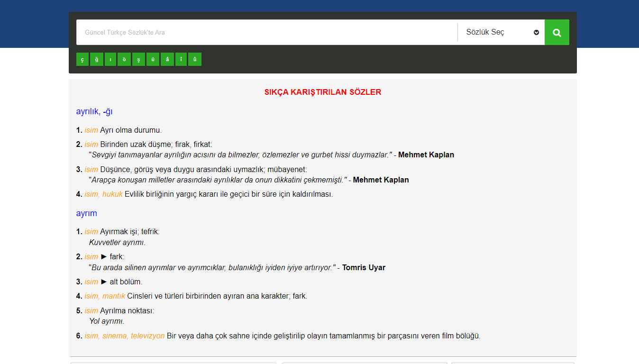This screenshot has width=639, height=364.
Task: Insert the û character button
Action: pos(195,59)
